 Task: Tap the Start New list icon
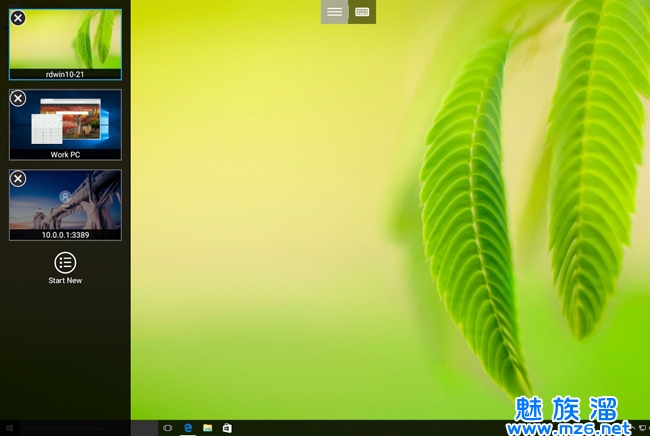tap(65, 262)
